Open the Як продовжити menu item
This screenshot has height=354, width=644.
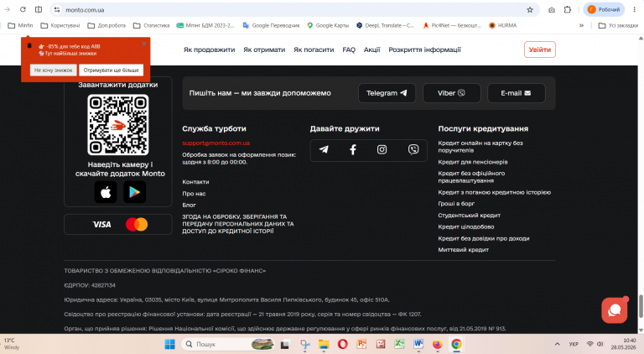pyautogui.click(x=209, y=49)
